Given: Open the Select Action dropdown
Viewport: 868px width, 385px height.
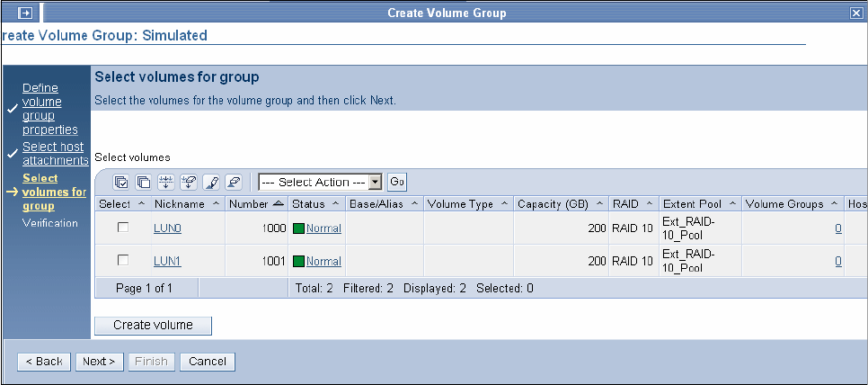Looking at the screenshot, I should pyautogui.click(x=321, y=182).
